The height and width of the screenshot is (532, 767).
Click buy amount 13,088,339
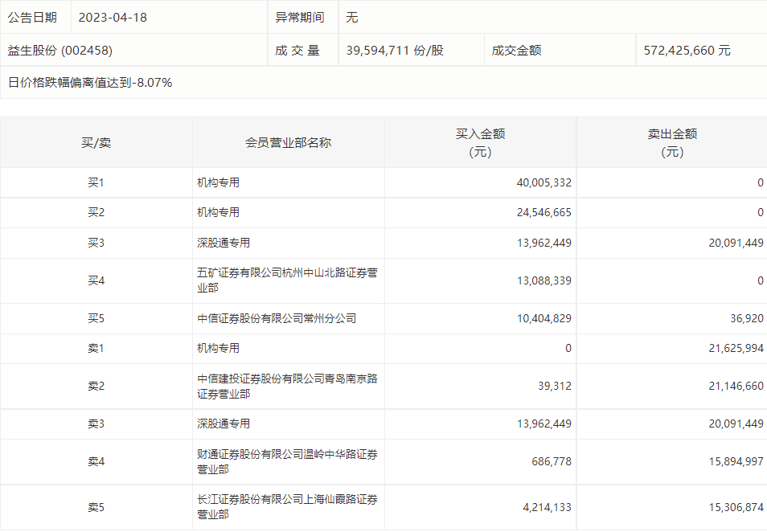click(x=544, y=280)
